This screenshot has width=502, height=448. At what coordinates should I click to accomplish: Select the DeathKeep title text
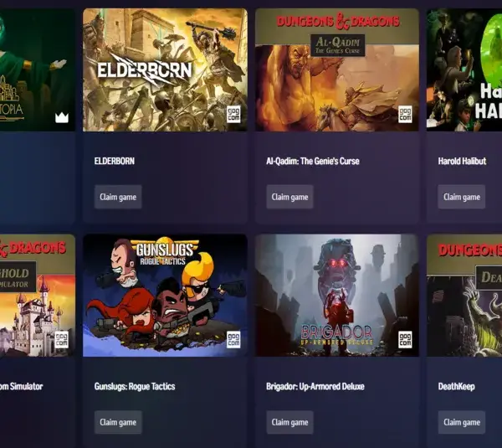[x=456, y=387]
